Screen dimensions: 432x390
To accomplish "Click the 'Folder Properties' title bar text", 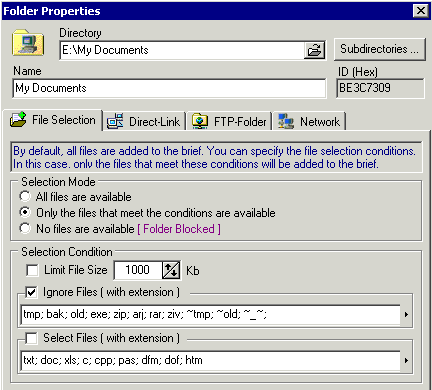I will pyautogui.click(x=52, y=11).
